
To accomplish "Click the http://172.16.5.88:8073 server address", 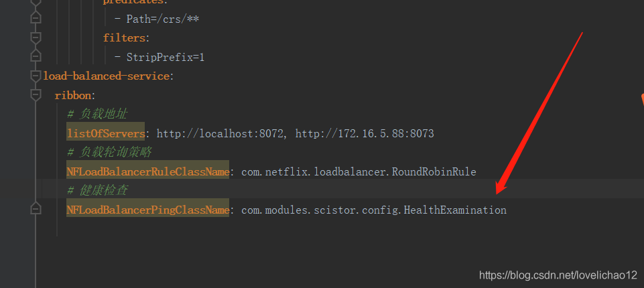I will [365, 133].
